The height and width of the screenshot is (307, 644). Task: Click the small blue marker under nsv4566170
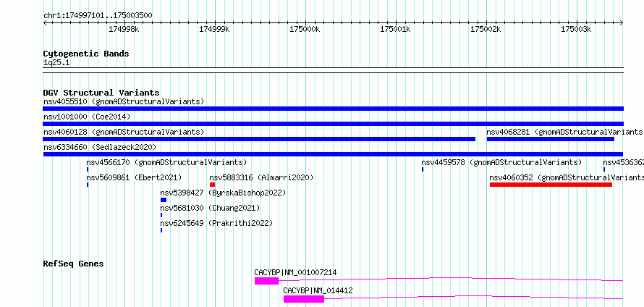tap(88, 169)
